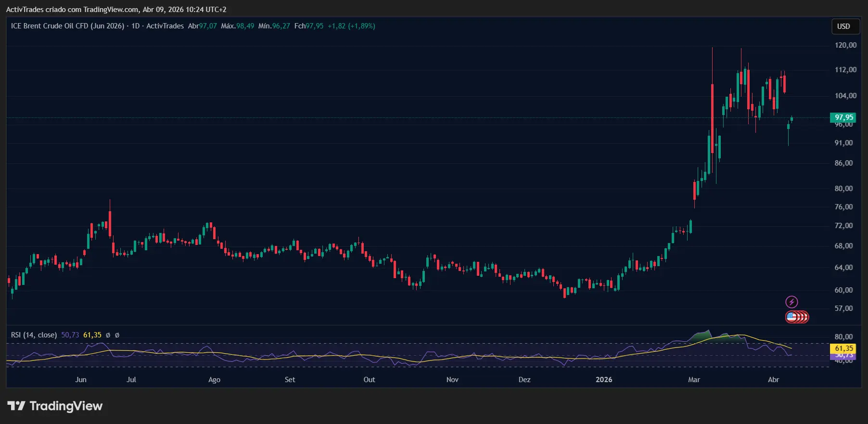The height and width of the screenshot is (424, 868).
Task: Click the purple lightning bolt event icon
Action: pos(791,302)
